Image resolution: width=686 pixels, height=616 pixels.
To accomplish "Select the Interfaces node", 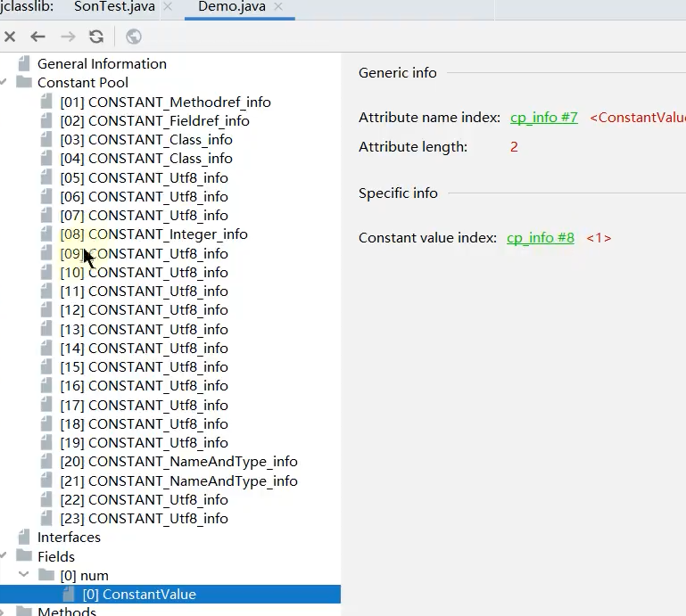I will [x=69, y=538].
